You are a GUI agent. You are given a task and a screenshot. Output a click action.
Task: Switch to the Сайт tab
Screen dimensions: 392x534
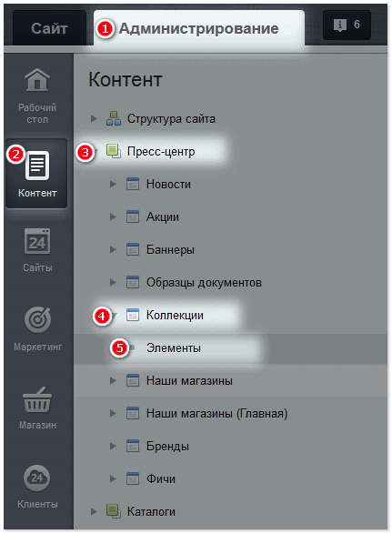(x=49, y=28)
